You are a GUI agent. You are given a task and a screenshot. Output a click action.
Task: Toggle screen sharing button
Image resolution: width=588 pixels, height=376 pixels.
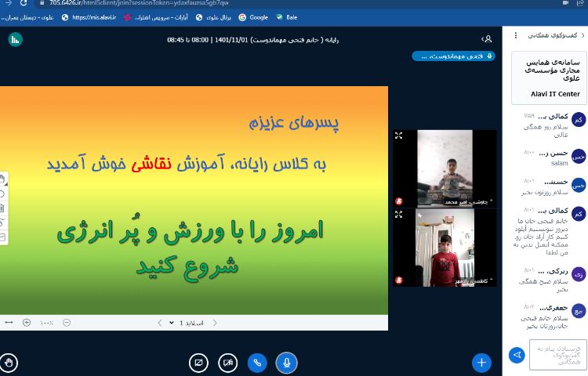(x=198, y=363)
